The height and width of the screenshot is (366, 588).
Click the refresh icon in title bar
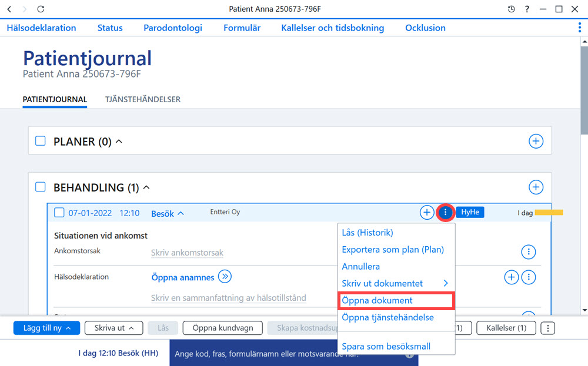point(41,9)
